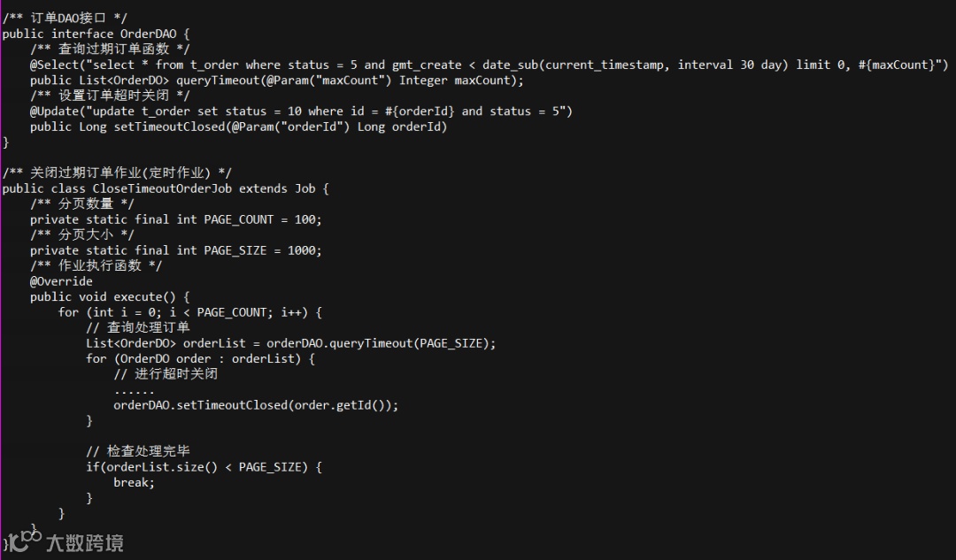Click the break statement
Screen dimensions: 956x560
135,483
